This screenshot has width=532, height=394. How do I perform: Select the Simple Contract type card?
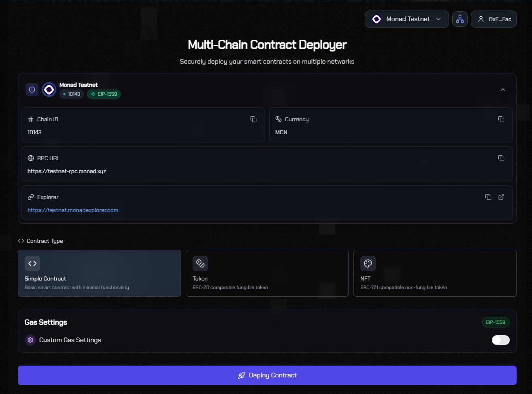(99, 273)
